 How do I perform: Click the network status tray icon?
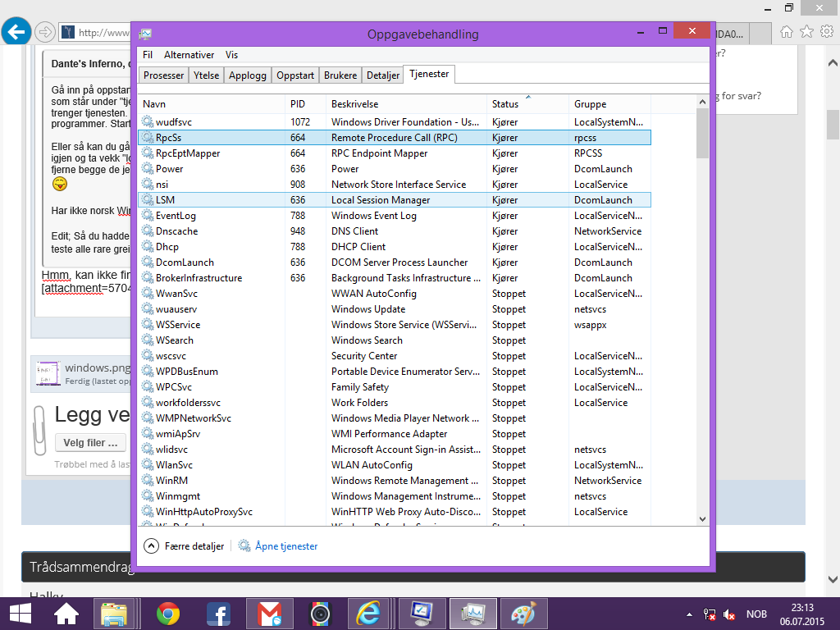point(710,614)
